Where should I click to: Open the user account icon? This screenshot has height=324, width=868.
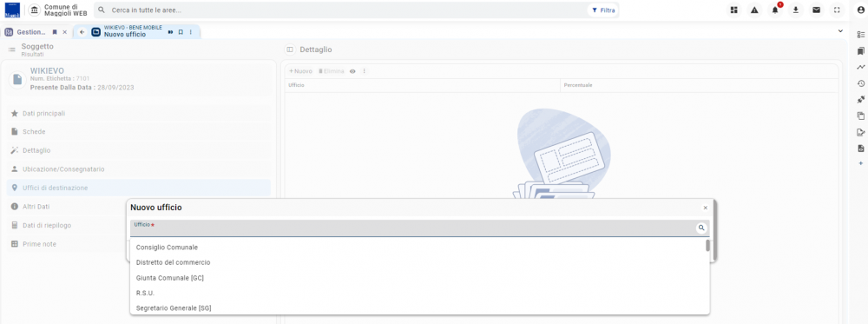[860, 10]
